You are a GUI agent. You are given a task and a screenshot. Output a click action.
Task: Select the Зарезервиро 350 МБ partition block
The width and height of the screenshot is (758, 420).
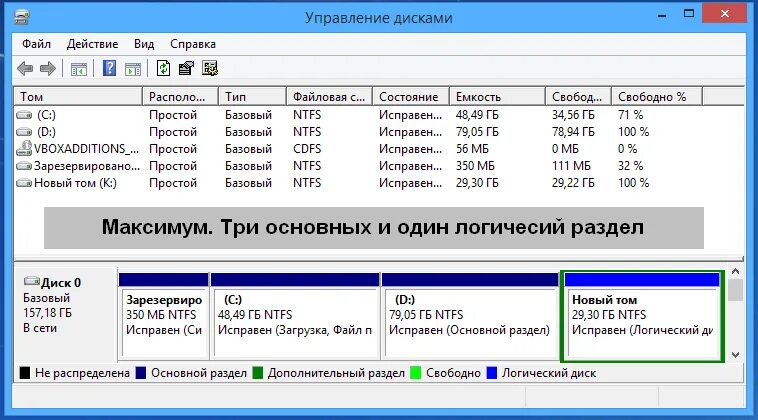point(163,317)
